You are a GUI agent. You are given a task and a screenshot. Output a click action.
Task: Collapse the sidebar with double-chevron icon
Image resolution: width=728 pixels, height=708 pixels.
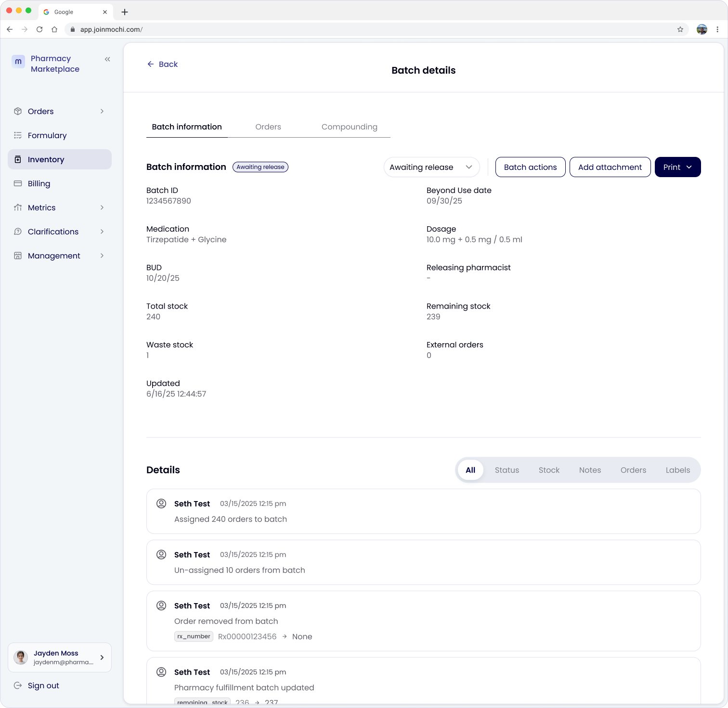[107, 59]
